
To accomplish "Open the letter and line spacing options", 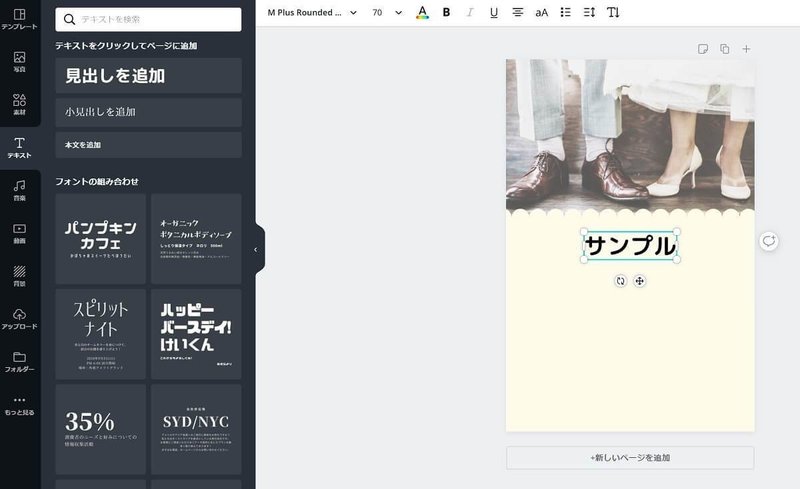I will (589, 13).
